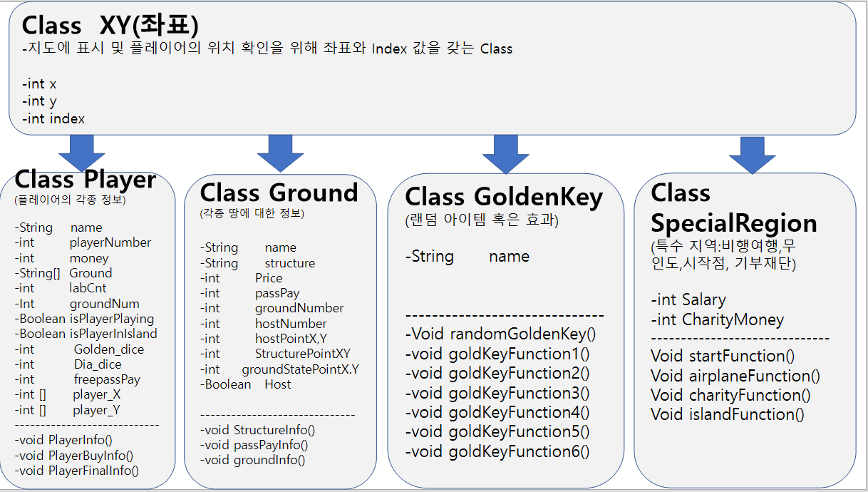Select the '-지도에 표시 및 플레이어의 위치' description line

(x=267, y=49)
